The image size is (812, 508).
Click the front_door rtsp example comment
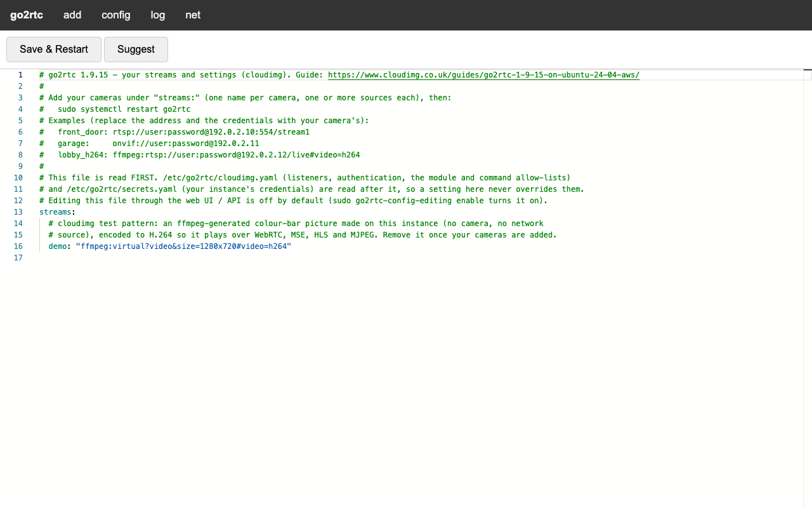[x=174, y=132]
